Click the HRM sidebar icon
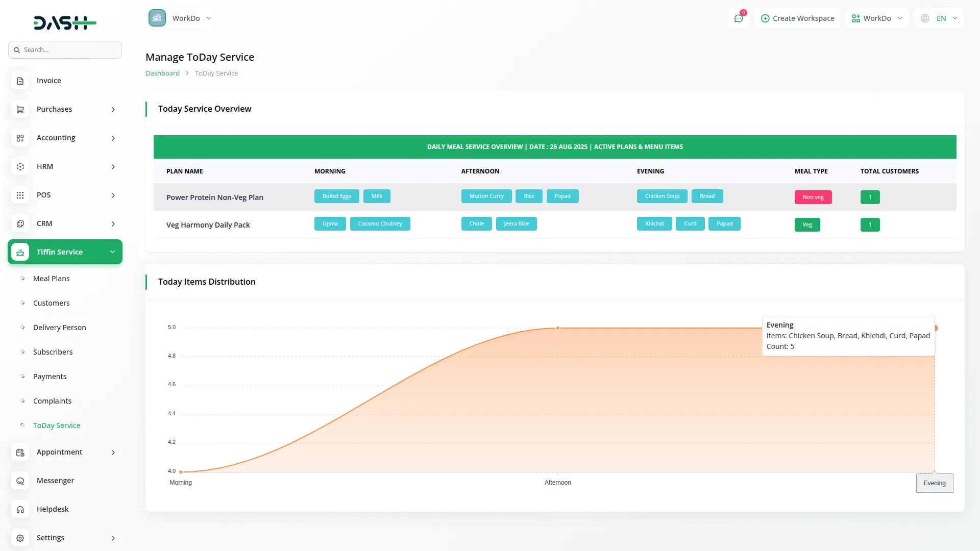Viewport: 980px width, 551px height. [x=20, y=167]
